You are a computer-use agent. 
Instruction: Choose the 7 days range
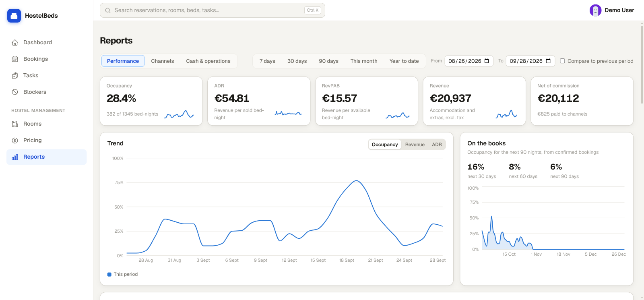[x=267, y=61]
